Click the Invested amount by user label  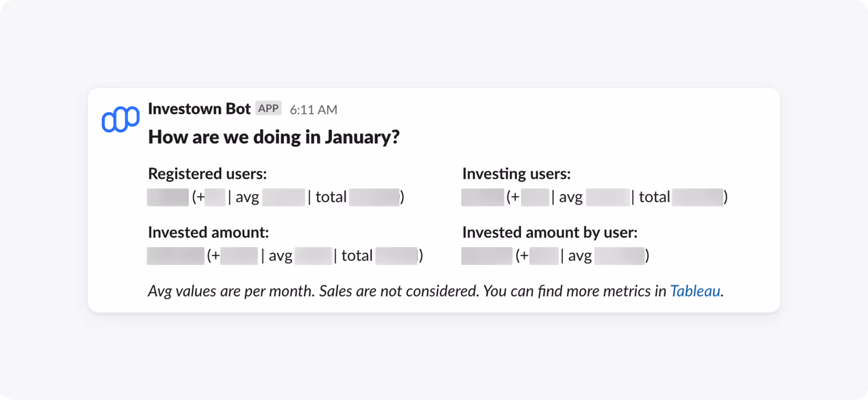pyautogui.click(x=550, y=232)
